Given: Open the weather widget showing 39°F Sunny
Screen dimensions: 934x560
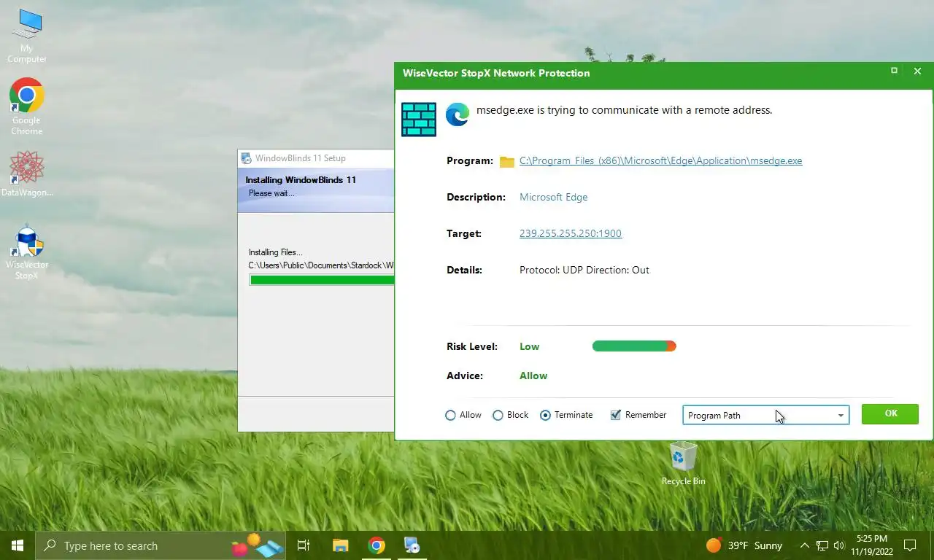Looking at the screenshot, I should tap(744, 545).
